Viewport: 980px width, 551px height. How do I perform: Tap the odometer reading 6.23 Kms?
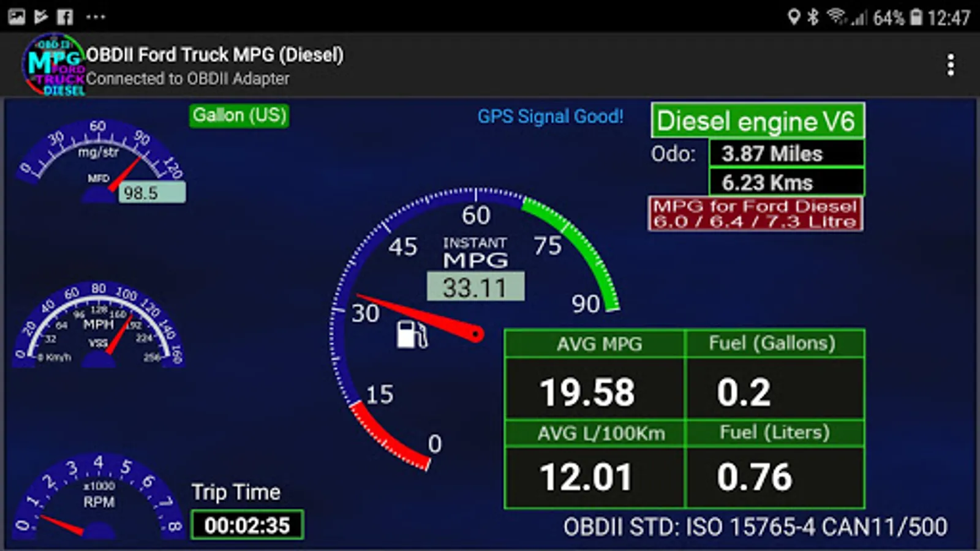(x=786, y=182)
